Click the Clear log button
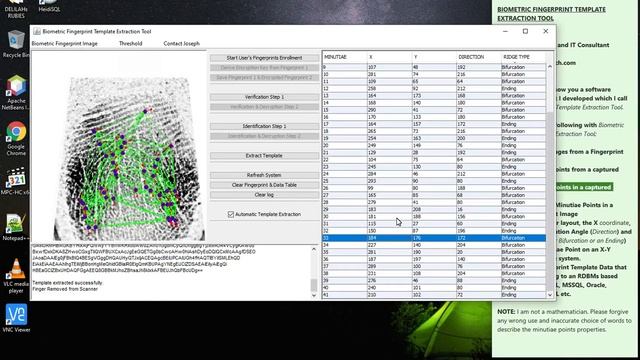The width and height of the screenshot is (640, 360). (x=264, y=195)
